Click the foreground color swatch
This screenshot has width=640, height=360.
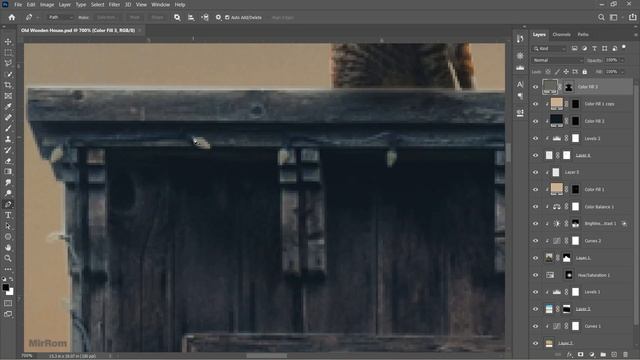coord(6,287)
